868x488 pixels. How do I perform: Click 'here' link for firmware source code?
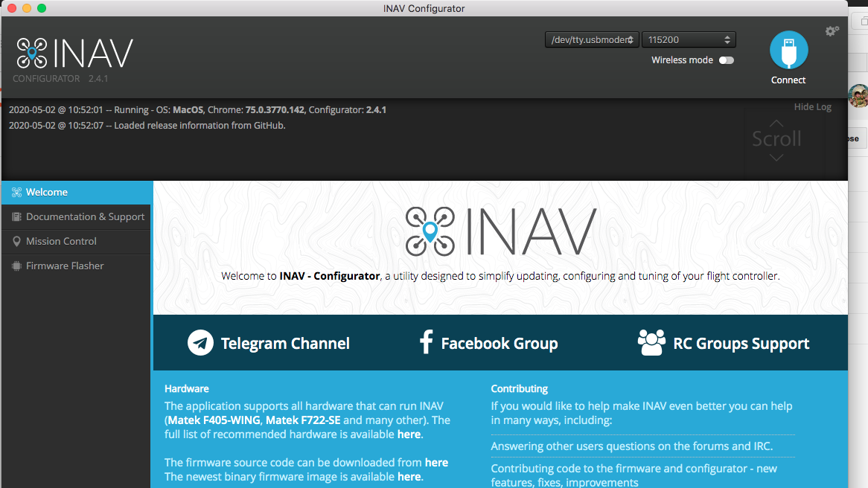coord(436,463)
